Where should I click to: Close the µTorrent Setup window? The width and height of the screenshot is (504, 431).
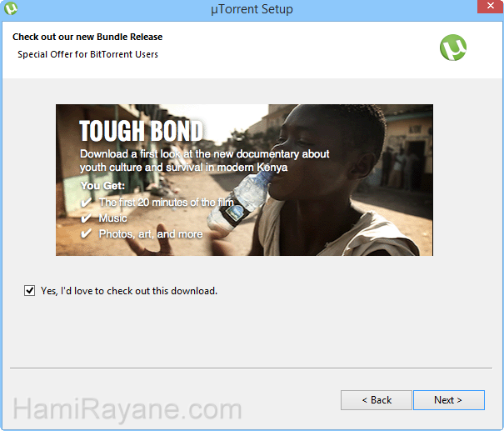490,7
